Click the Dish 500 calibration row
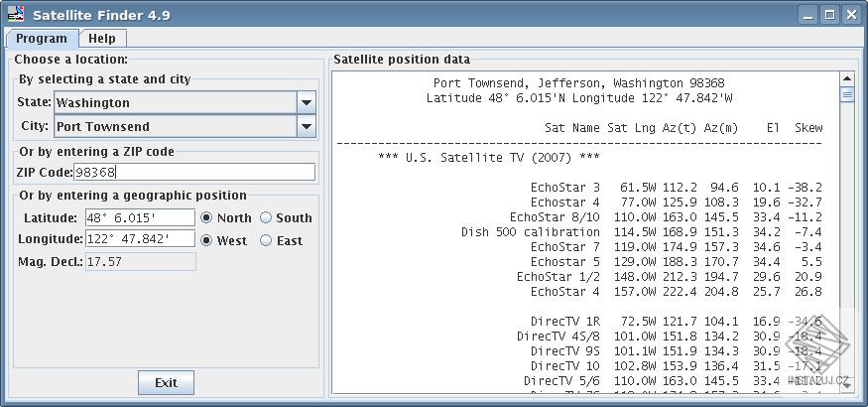This screenshot has width=868, height=407. 642,232
